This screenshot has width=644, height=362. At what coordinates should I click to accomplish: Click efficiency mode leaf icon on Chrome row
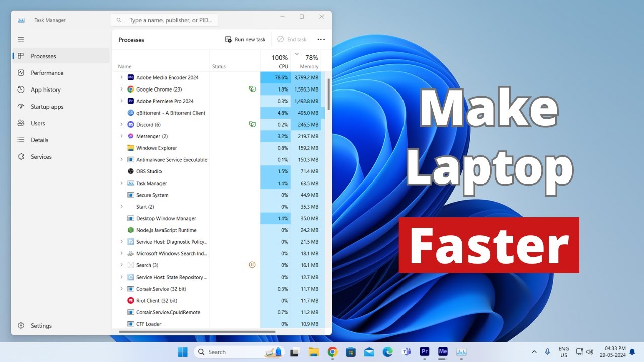(x=252, y=89)
